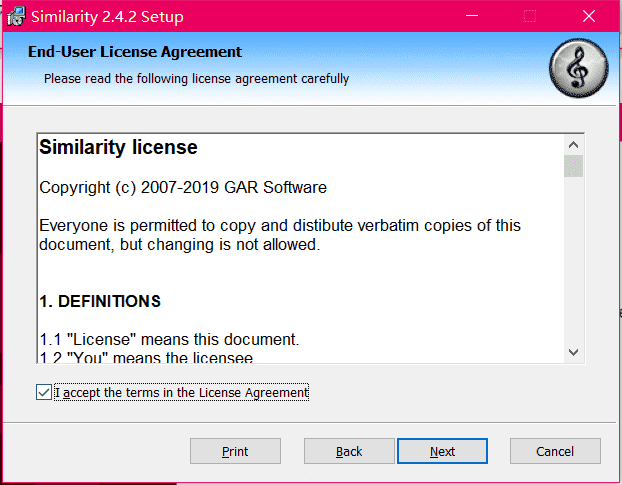622x485 pixels.
Task: Go back with the Back button
Action: (349, 451)
